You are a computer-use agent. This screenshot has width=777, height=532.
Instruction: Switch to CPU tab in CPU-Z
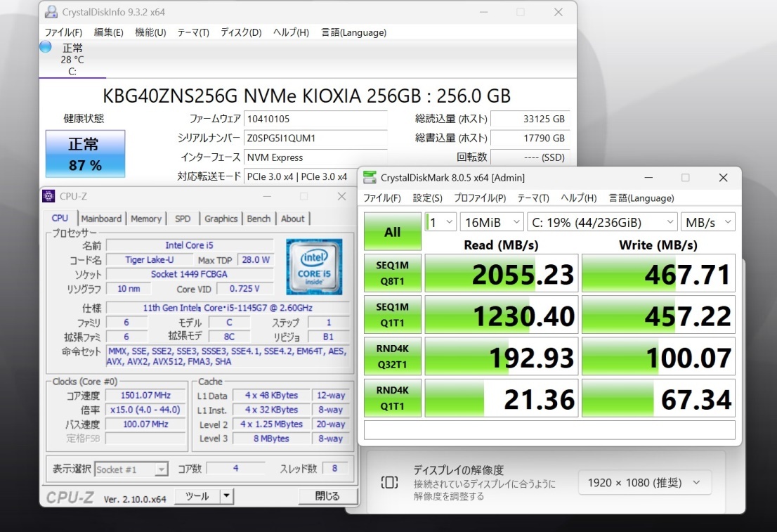tap(60, 218)
